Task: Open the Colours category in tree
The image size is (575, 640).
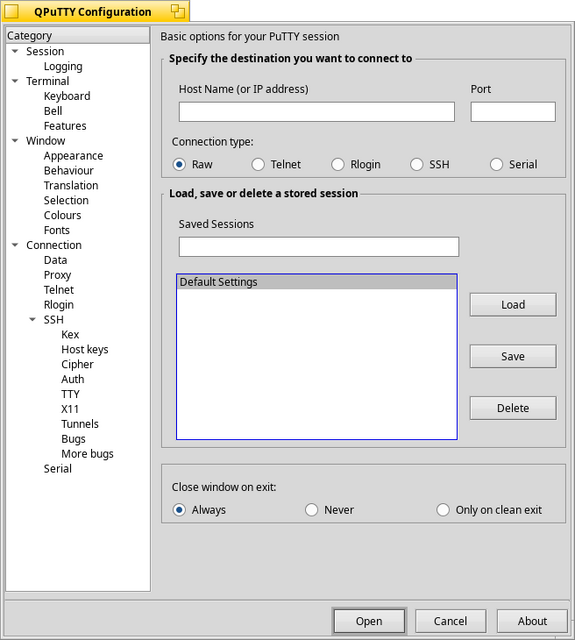Action: coord(62,215)
